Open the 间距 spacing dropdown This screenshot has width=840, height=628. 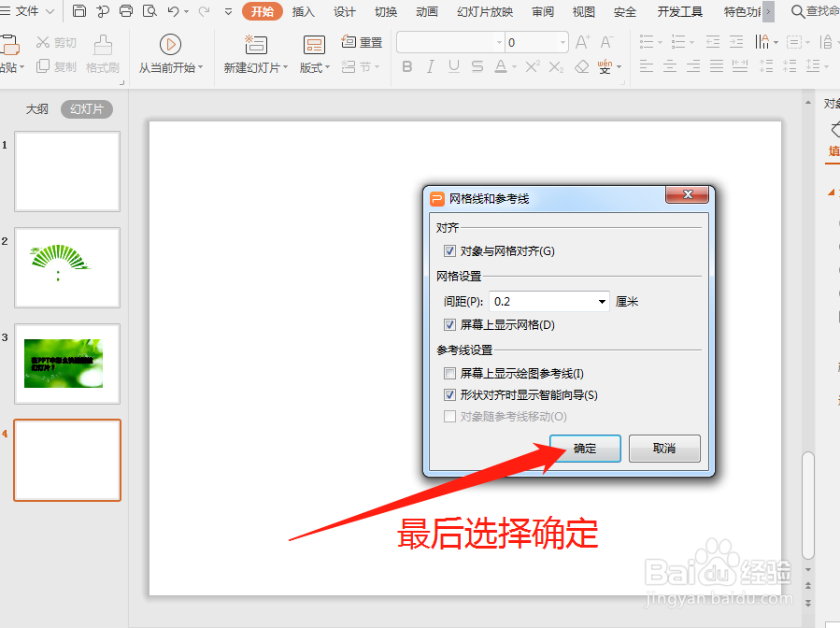pos(603,301)
